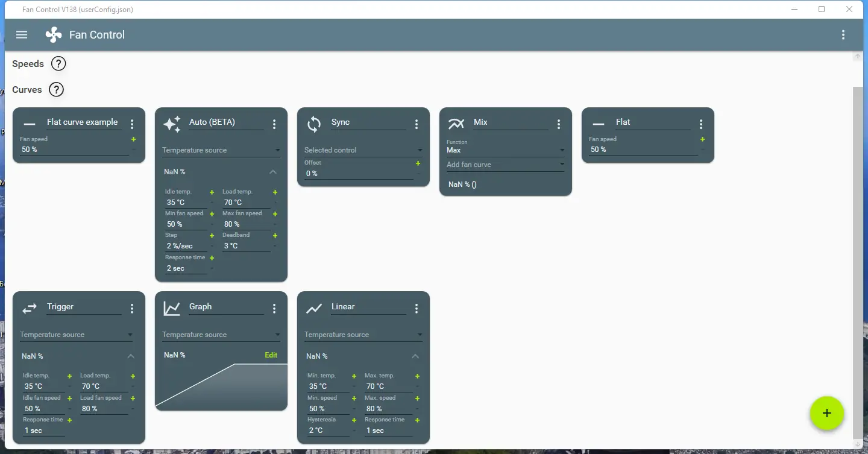Increase Auto (BETA) min fan speed
Screen dimensions: 868x454
pos(212,214)
